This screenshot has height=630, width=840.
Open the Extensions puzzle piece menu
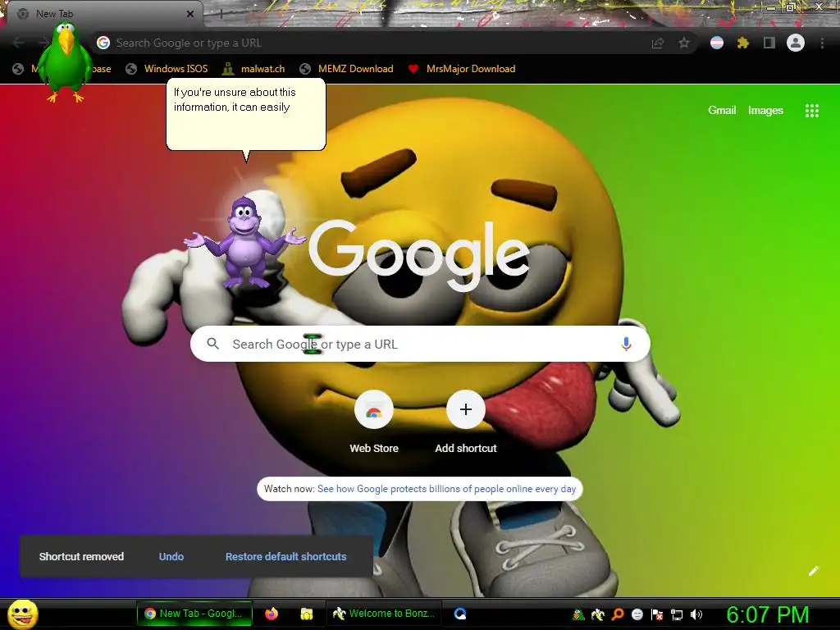point(743,43)
